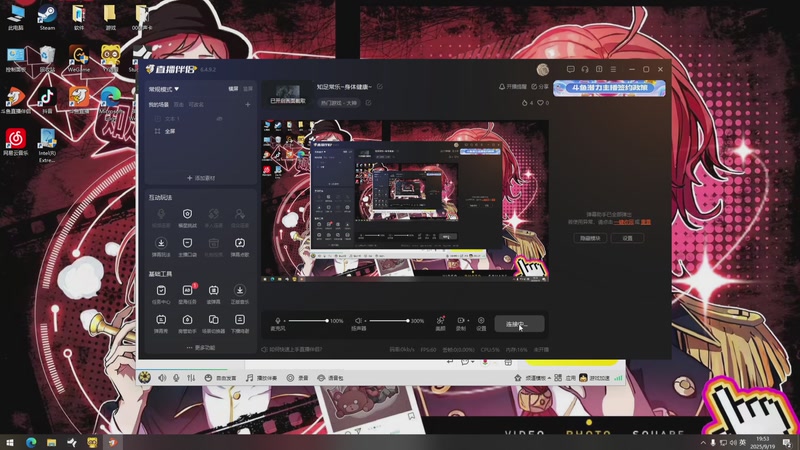Click the 连接中 start stream button
Screen dimensions: 800x450
point(519,323)
